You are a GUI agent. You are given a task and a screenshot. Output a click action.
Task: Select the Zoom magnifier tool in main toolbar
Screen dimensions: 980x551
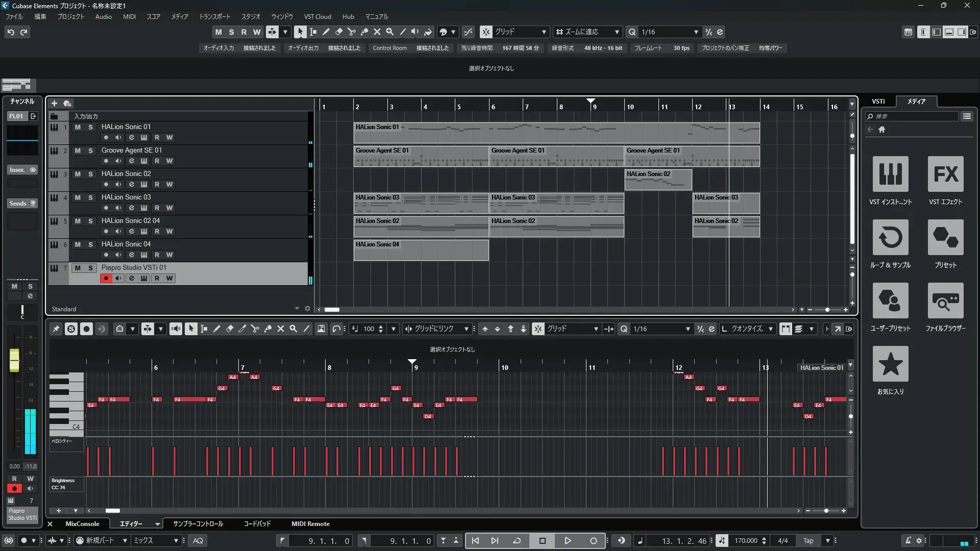pyautogui.click(x=390, y=32)
